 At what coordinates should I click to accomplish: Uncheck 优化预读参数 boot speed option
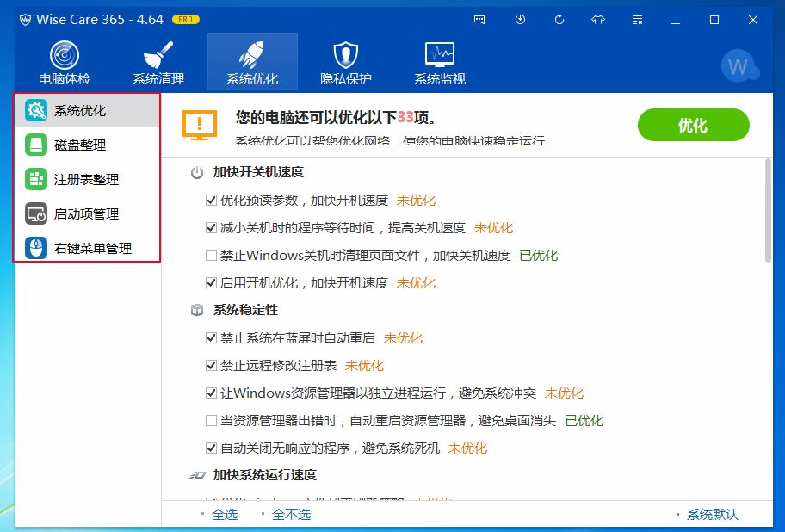point(211,199)
